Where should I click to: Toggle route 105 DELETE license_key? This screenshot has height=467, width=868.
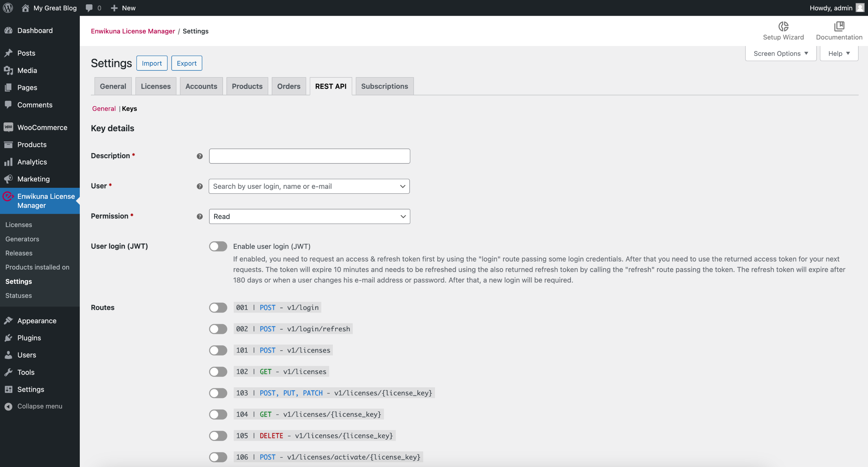pos(218,435)
